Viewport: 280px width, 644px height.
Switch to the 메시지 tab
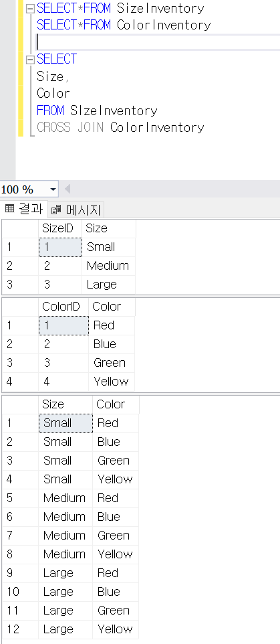[76, 210]
